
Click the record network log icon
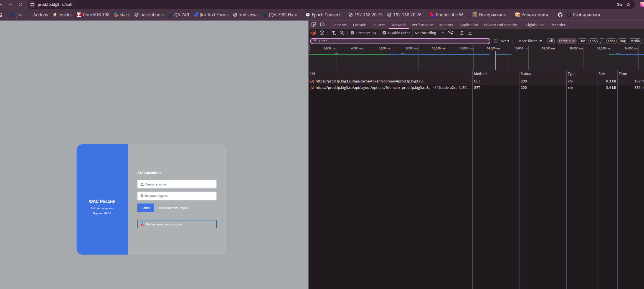tap(314, 33)
